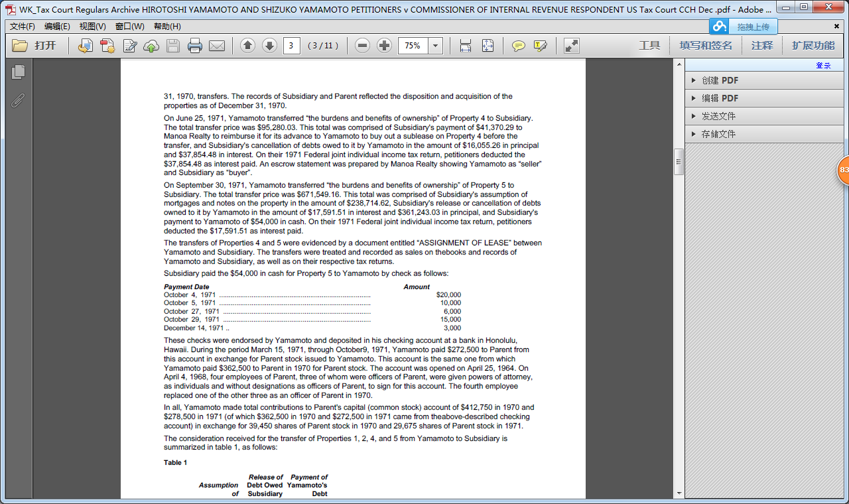Click the blue cloud icon beside 拖拽上传
The image size is (849, 504).
click(720, 27)
